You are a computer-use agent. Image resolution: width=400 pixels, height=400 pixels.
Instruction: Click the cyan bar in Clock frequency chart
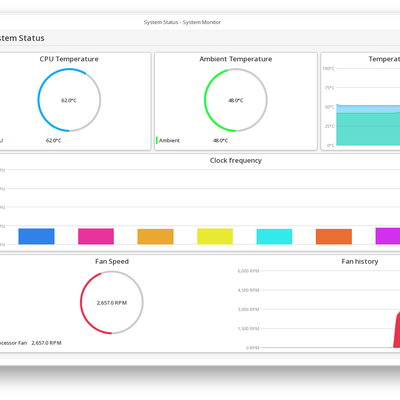(274, 237)
